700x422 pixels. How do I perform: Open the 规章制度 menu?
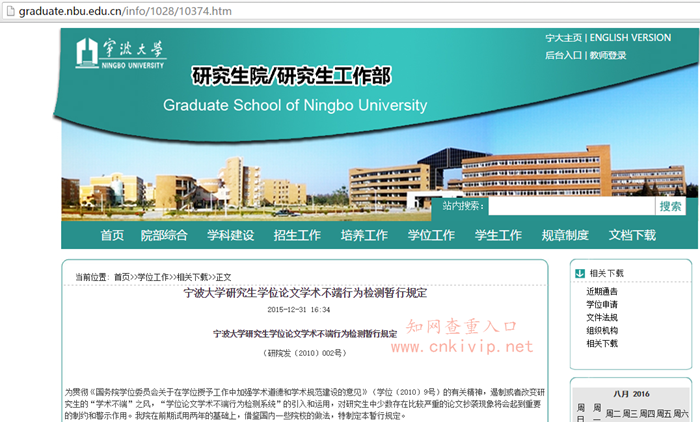[565, 235]
